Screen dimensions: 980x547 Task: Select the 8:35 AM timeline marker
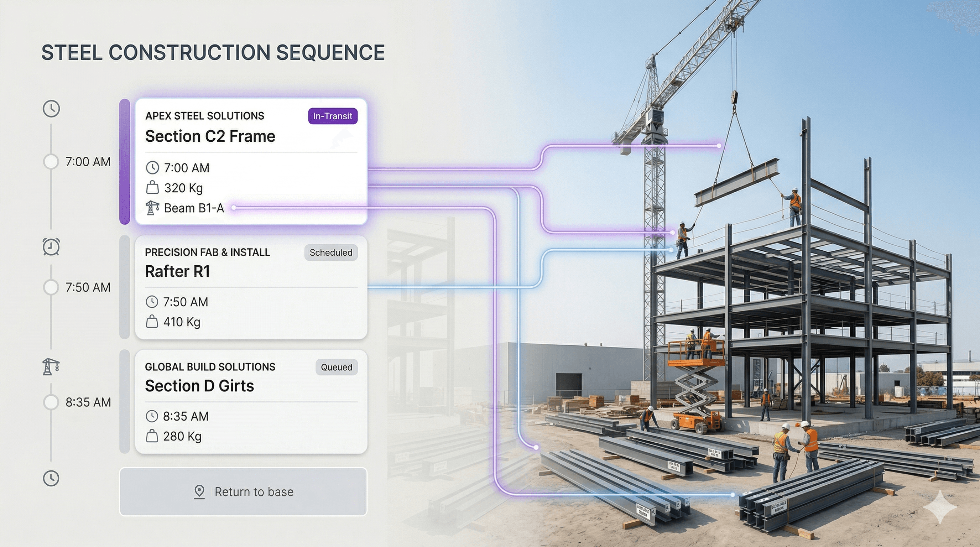[x=51, y=402]
